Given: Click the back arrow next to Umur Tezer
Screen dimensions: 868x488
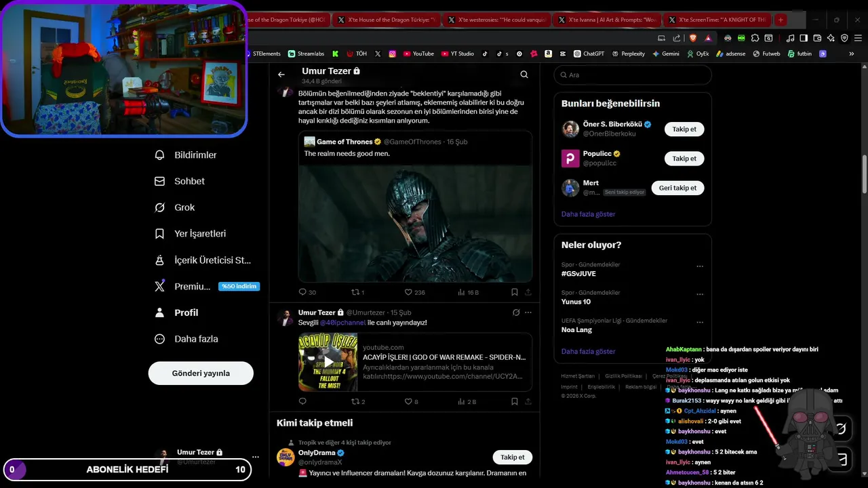Looking at the screenshot, I should [281, 75].
